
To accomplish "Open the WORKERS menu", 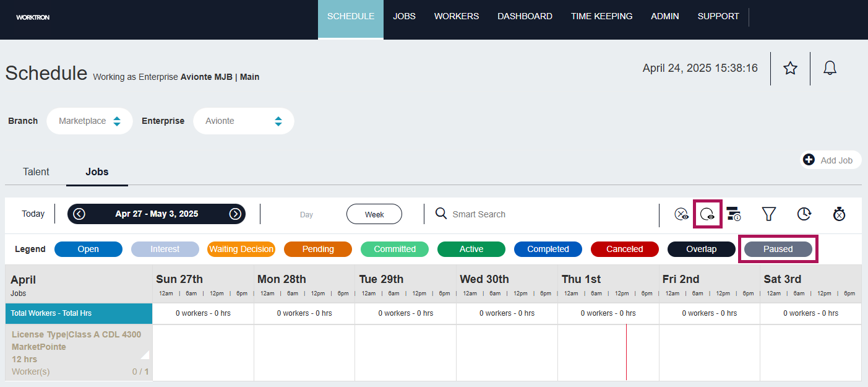I will 457,17.
